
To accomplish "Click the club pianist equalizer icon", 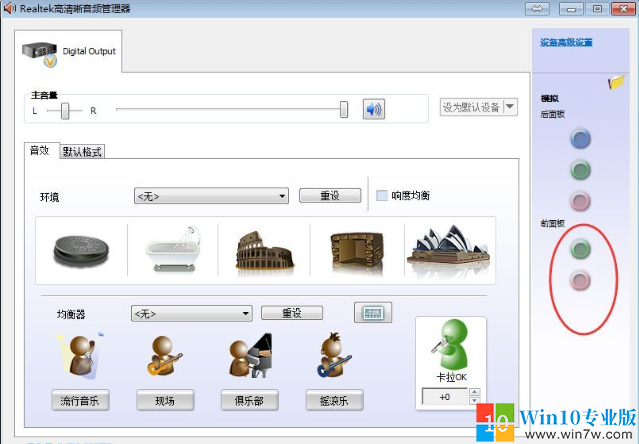I will [x=250, y=356].
